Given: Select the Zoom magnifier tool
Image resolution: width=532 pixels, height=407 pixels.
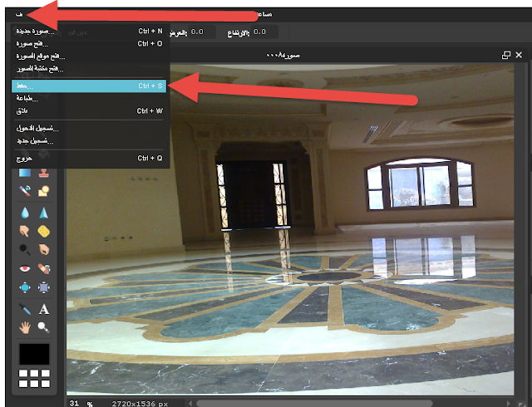Looking at the screenshot, I should coord(43,327).
